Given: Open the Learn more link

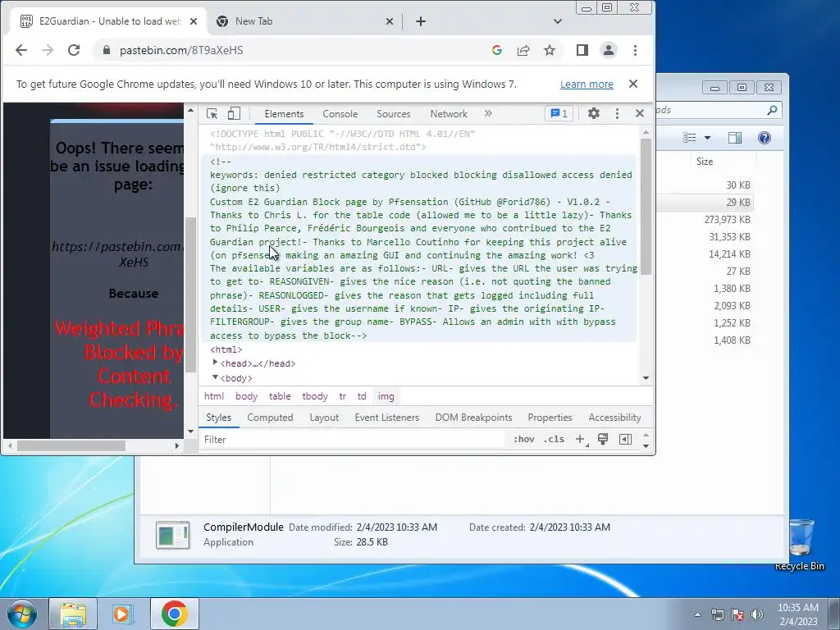Looking at the screenshot, I should 587,84.
